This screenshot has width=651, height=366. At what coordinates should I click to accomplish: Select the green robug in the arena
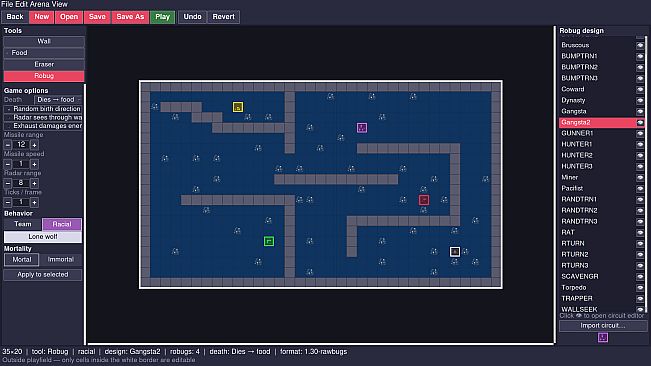click(x=269, y=241)
